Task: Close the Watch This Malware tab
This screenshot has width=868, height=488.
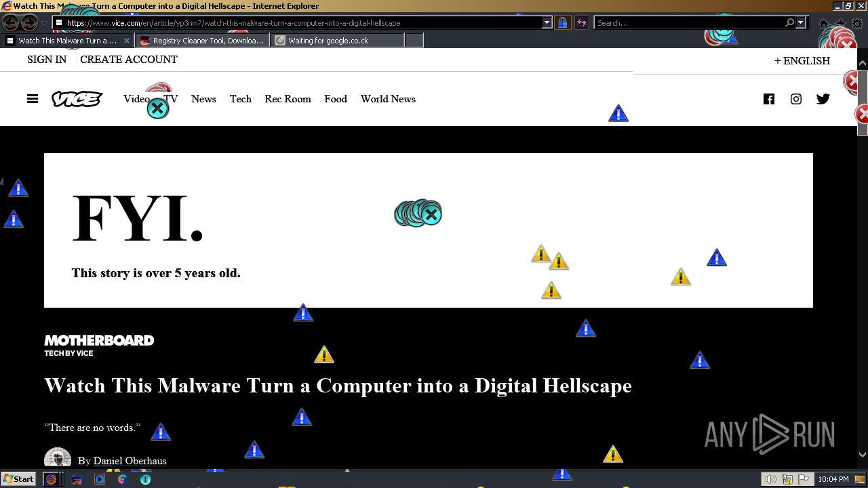Action: [x=127, y=41]
